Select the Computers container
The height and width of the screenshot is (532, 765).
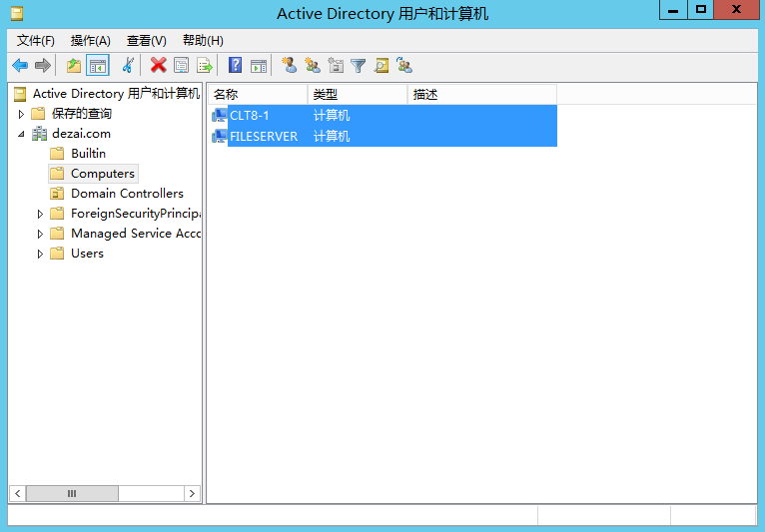tap(103, 174)
